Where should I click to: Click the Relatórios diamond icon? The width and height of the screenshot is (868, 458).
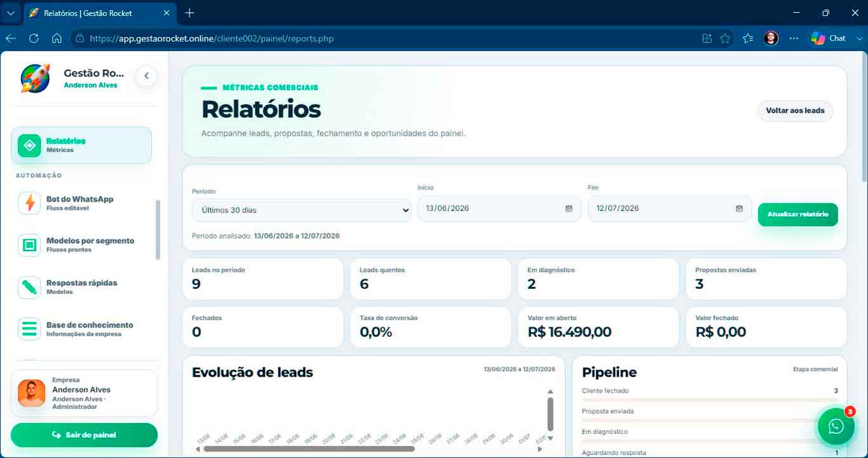point(29,145)
